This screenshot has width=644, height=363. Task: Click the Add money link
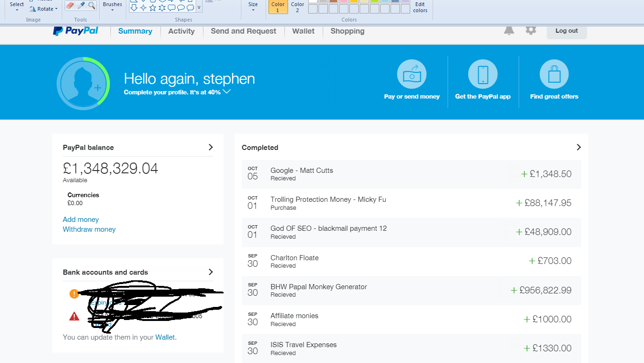pos(81,220)
